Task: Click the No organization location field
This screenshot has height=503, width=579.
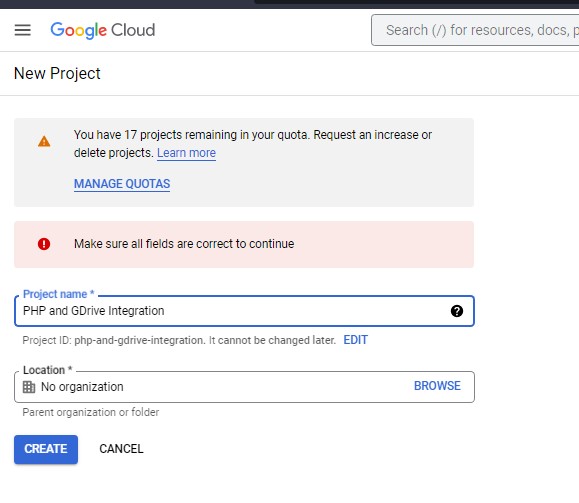Action: click(x=244, y=387)
